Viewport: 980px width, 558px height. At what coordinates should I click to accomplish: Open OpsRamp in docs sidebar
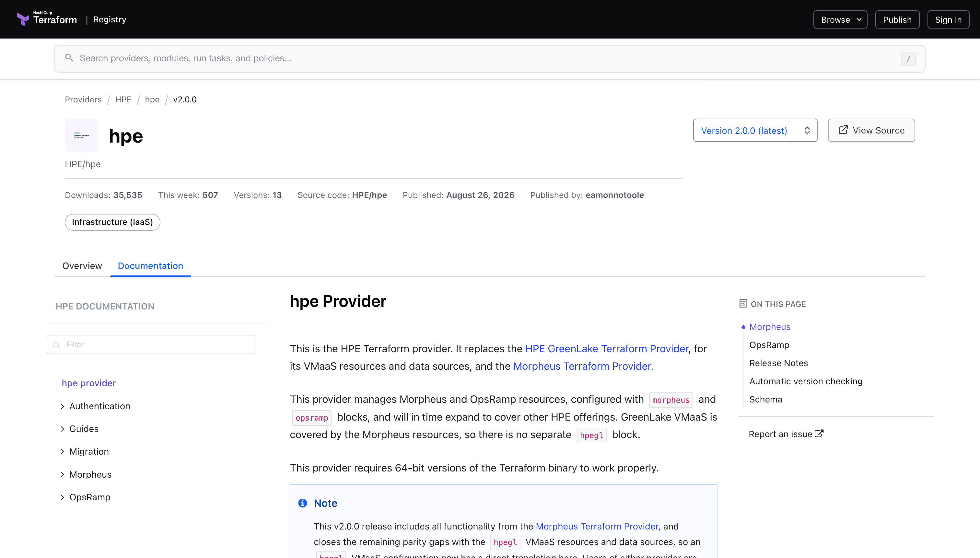tap(90, 497)
